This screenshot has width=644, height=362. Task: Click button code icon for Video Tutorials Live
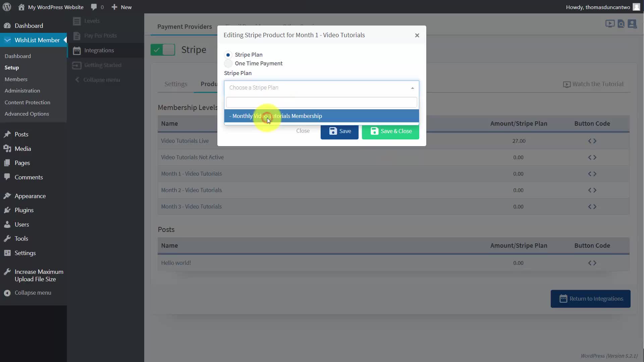coord(592,141)
